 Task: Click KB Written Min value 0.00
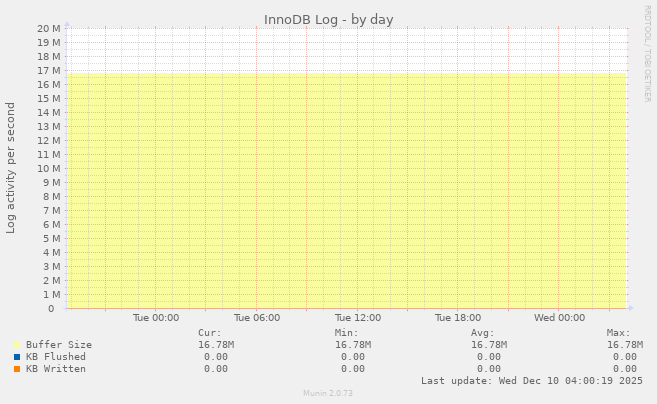(352, 369)
